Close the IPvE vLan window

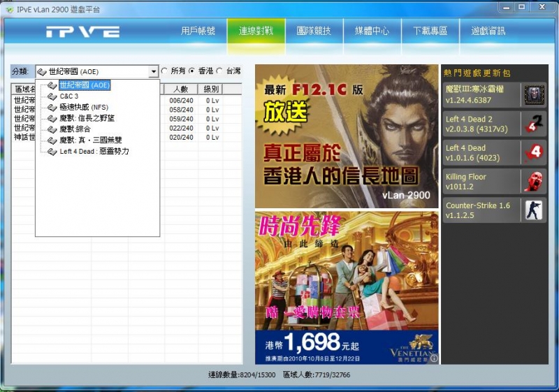[x=542, y=7]
